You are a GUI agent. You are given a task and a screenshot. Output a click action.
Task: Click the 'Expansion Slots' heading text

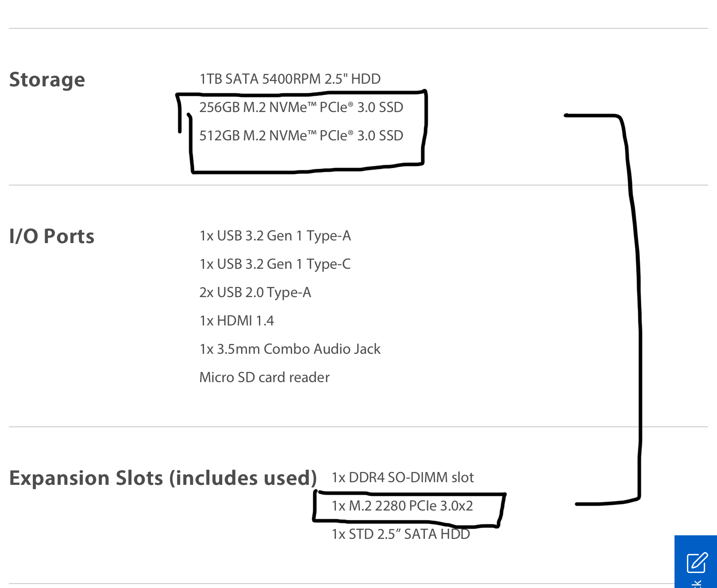(x=86, y=478)
